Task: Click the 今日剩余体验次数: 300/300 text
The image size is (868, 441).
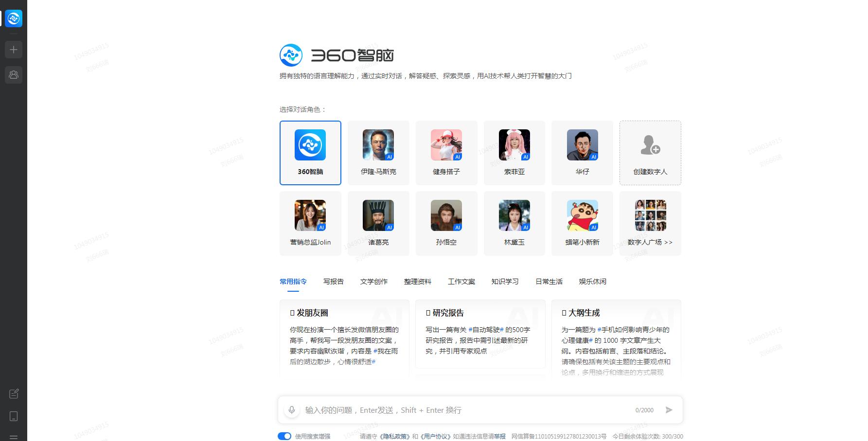Action: pyautogui.click(x=648, y=436)
